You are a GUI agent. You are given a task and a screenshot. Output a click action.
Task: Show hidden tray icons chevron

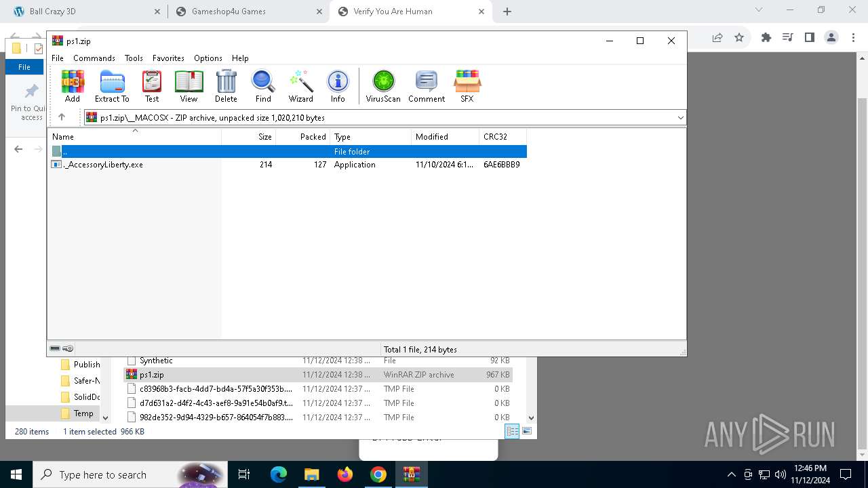[731, 474]
